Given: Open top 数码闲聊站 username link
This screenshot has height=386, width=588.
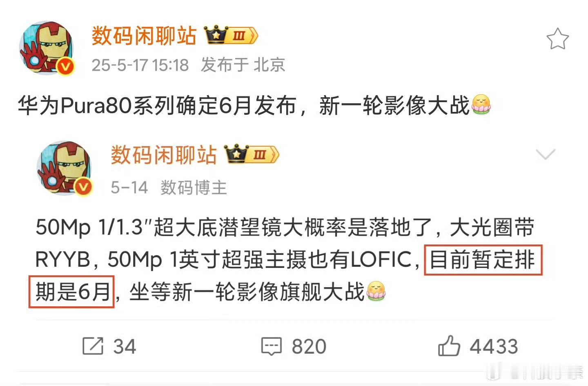Looking at the screenshot, I should click(x=144, y=36).
